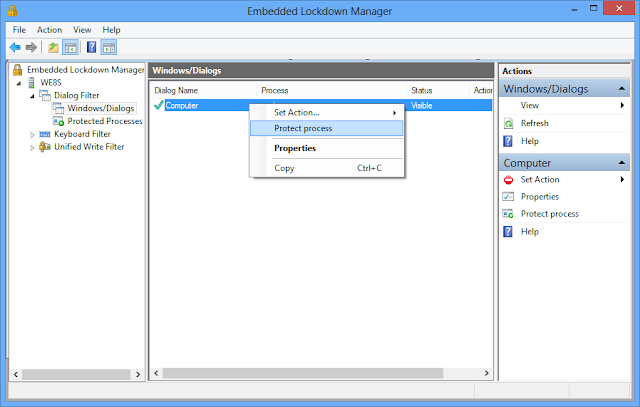Expand the Unified Write Filter node

click(32, 148)
